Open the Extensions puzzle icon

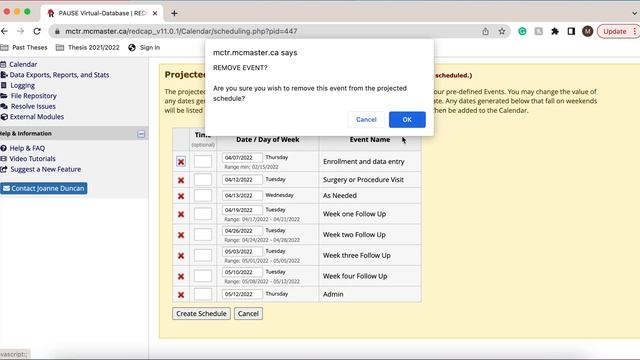click(555, 31)
